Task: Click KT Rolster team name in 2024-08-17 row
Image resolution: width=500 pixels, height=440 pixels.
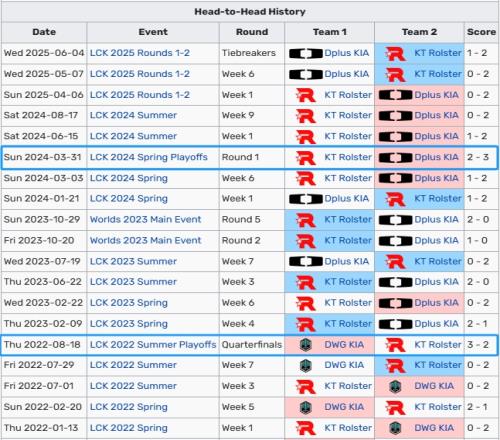Action: pos(348,115)
